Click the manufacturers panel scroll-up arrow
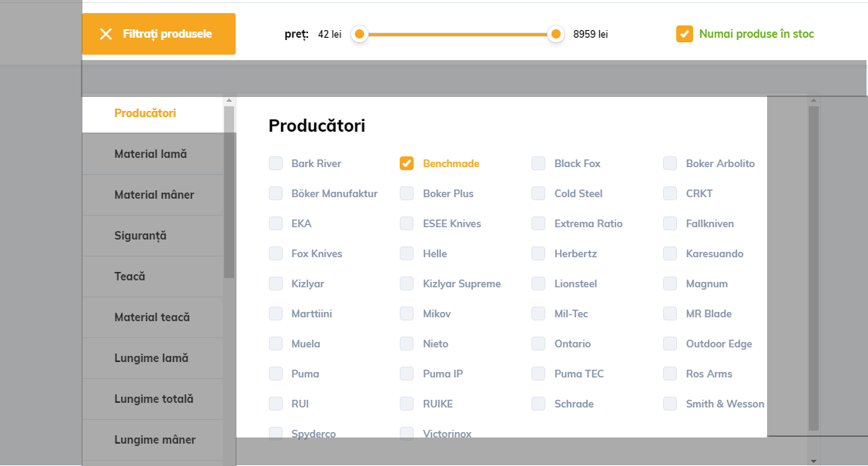The width and height of the screenshot is (868, 466). (813, 101)
